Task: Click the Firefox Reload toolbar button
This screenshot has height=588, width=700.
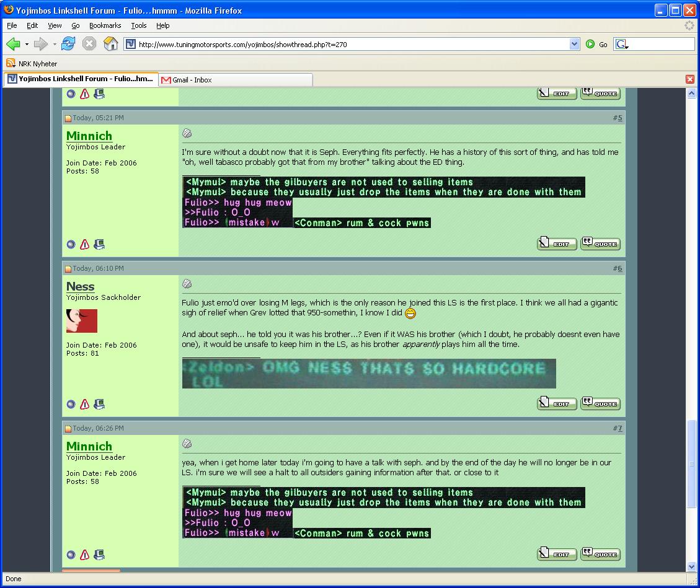Action: pos(68,44)
